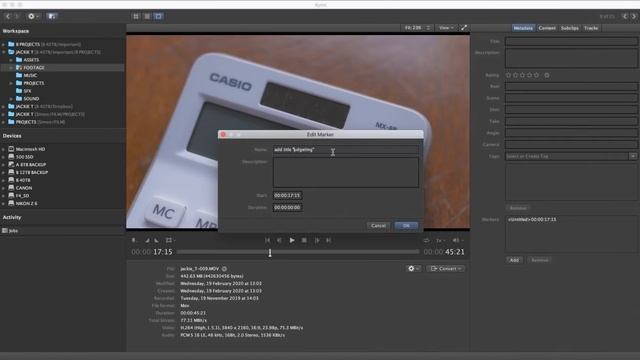This screenshot has width=640, height=360.
Task: Open the frame export options icon
Action: [x=170, y=240]
